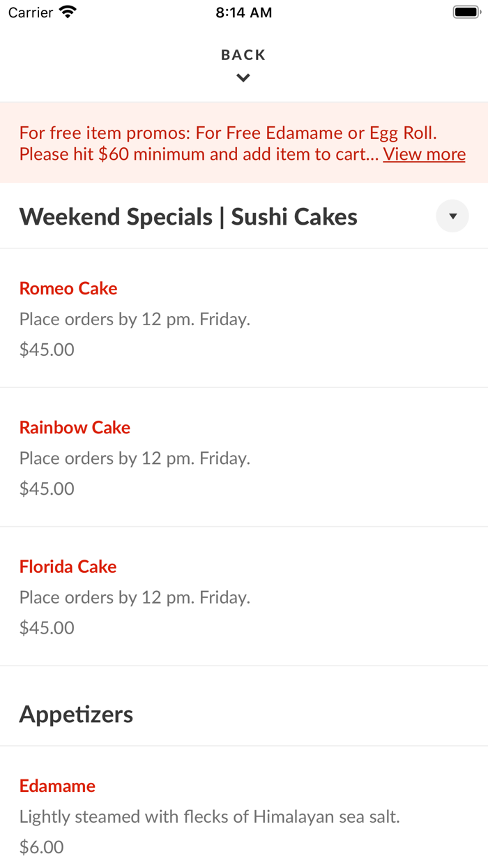The image size is (488, 868).
Task: Select Rainbow Cake menu item
Action: pos(74,427)
